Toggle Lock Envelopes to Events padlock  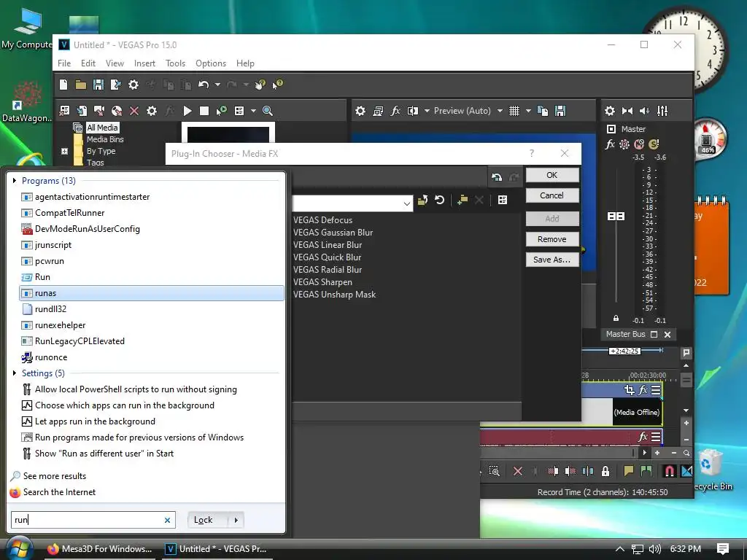[x=605, y=472]
